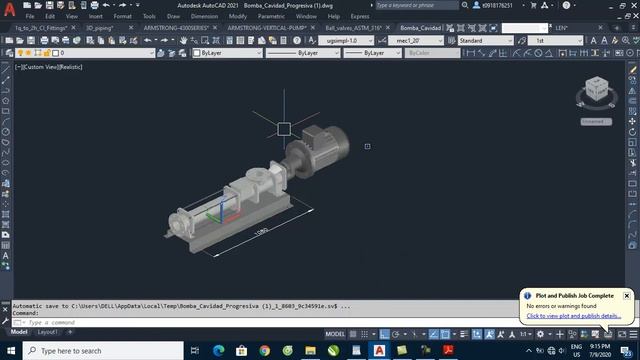Viewport: 640px width, 360px height.
Task: Open the 1st multileader style dropdown
Action: (x=556, y=40)
